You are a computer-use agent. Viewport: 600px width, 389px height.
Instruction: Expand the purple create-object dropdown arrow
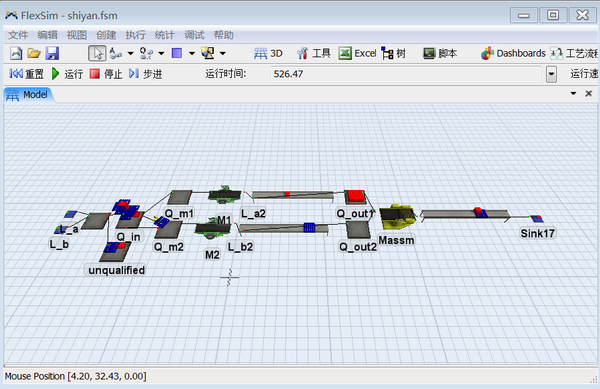[x=192, y=53]
